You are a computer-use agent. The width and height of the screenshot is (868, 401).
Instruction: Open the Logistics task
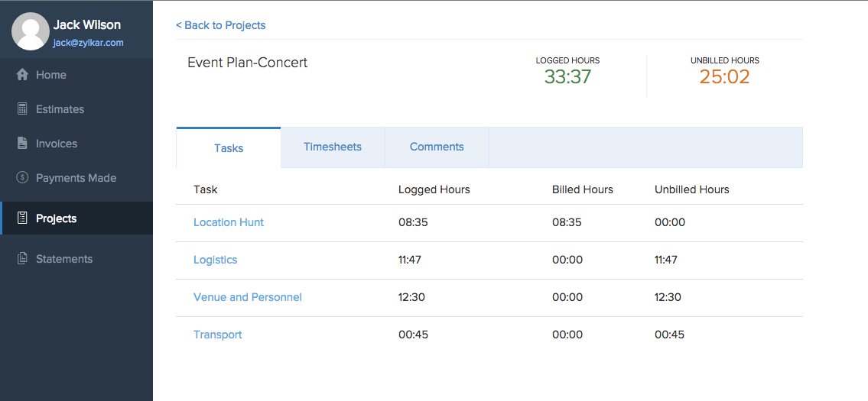216,260
